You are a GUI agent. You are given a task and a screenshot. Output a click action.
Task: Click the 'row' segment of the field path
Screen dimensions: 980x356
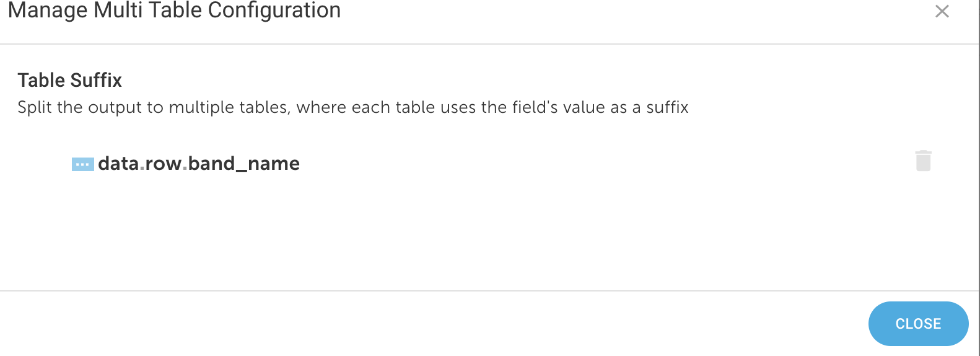point(164,164)
